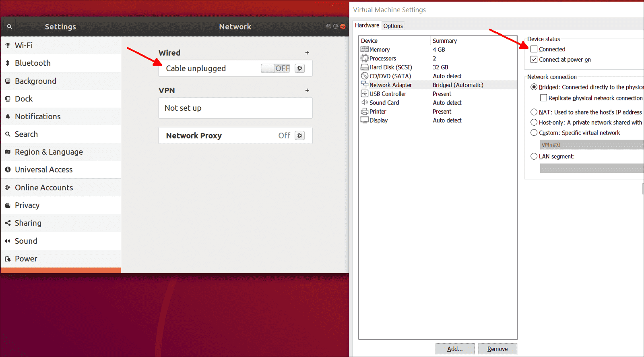Click the USB Controller device icon
The image size is (644, 357).
pos(365,93)
